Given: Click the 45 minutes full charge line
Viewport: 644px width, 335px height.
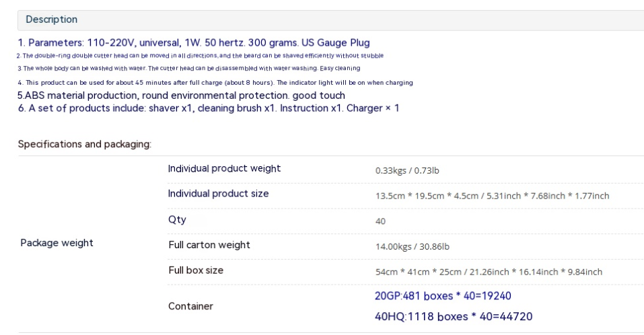Looking at the screenshot, I should point(215,83).
